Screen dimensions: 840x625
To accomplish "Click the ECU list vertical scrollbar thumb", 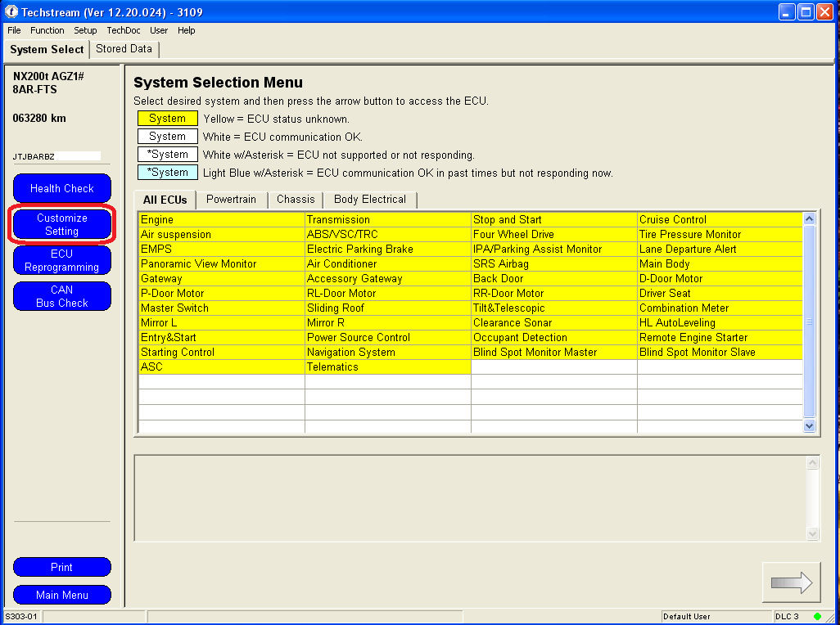I will [809, 321].
